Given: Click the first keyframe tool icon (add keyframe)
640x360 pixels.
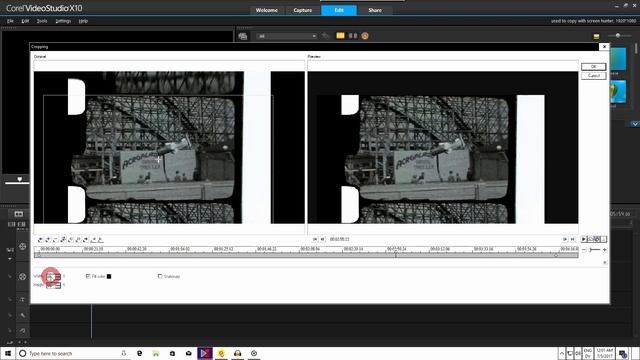Looking at the screenshot, I should pos(40,240).
